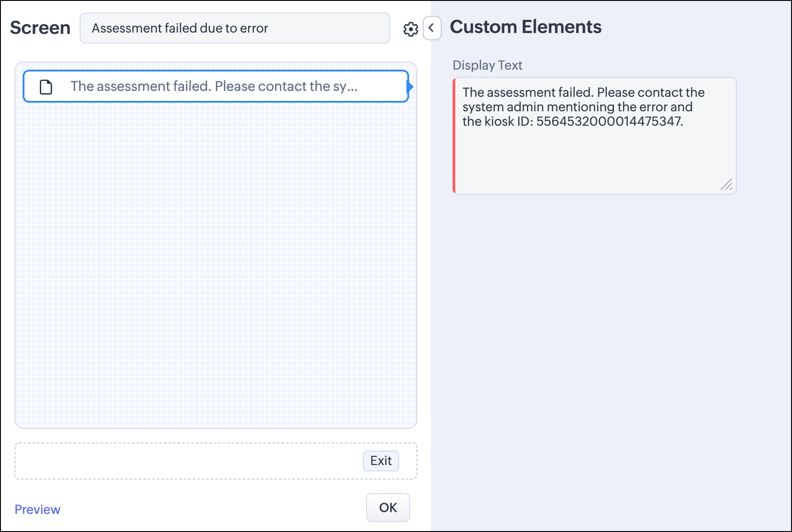
Task: Click the document icon in text element
Action: point(46,86)
